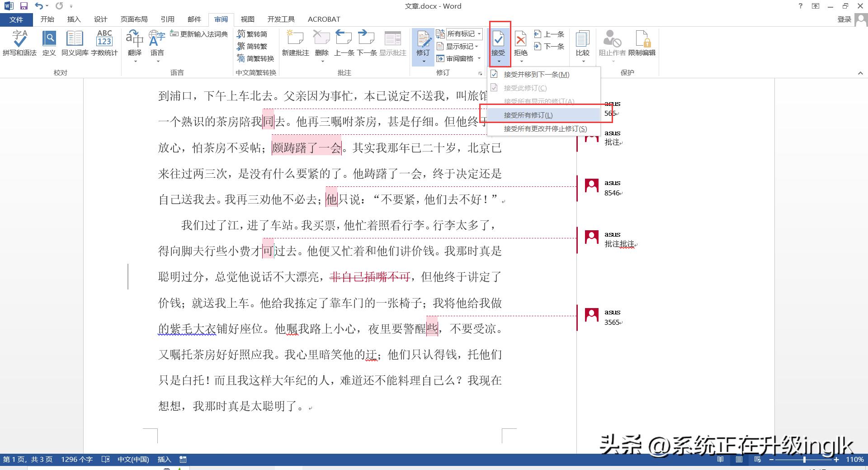
Task: Switch to the Page Layout ribbon tab
Action: 134,19
